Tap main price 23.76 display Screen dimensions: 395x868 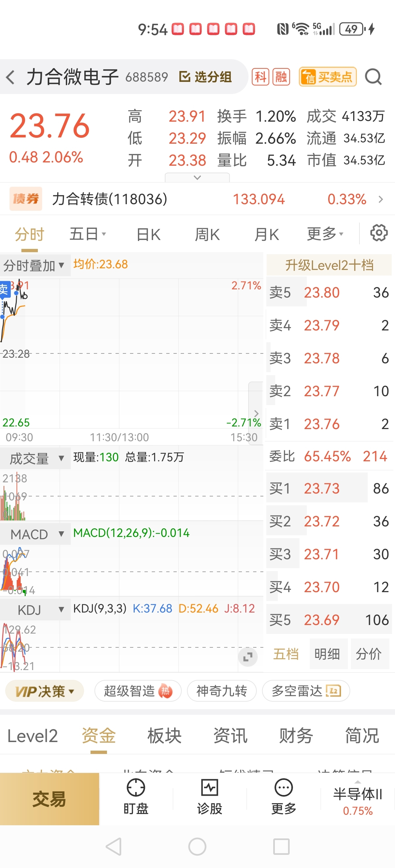50,125
